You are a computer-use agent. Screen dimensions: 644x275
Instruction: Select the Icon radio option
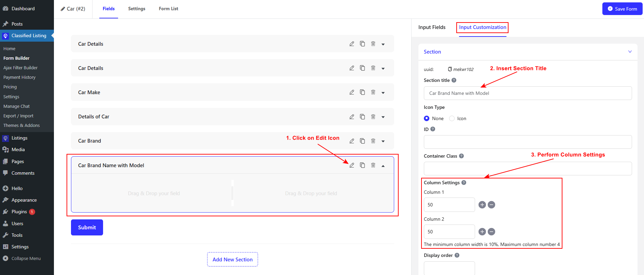coord(452,118)
